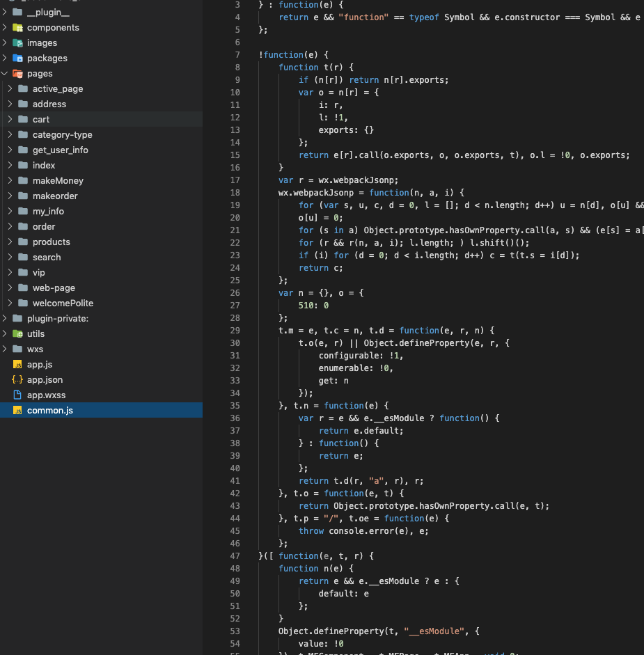Select the active_page folder name
Screen dimensions: 644x655
tap(58, 89)
